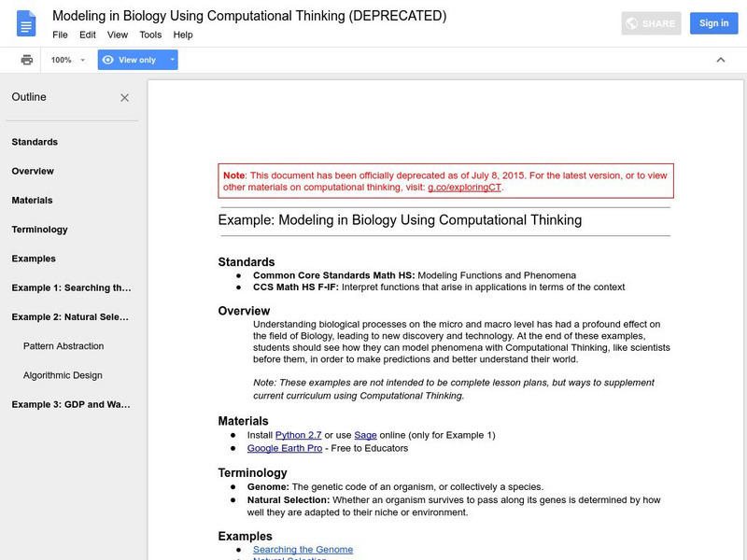The image size is (747, 560).
Task: Select Algorithmic Design outline item
Action: [x=63, y=375]
